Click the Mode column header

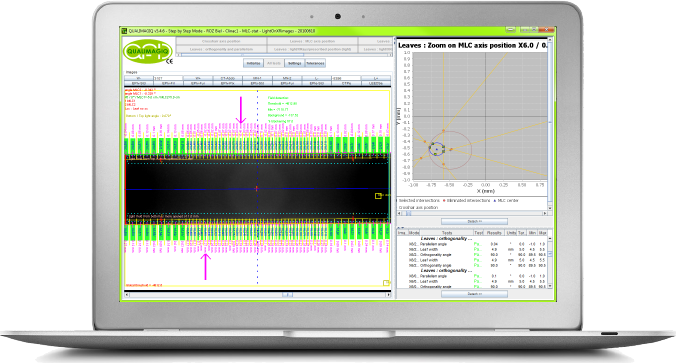coord(414,233)
